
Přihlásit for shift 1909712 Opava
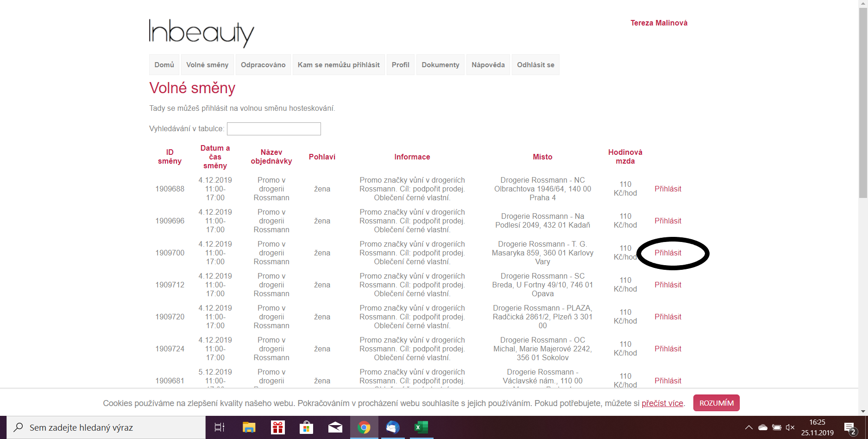point(668,285)
